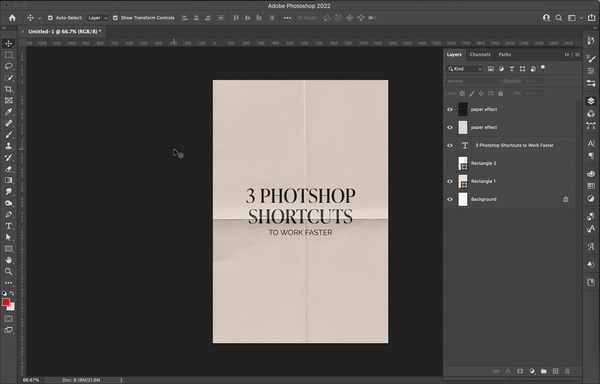Hide the second paper effect layer
This screenshot has width=600, height=384.
pyautogui.click(x=450, y=127)
